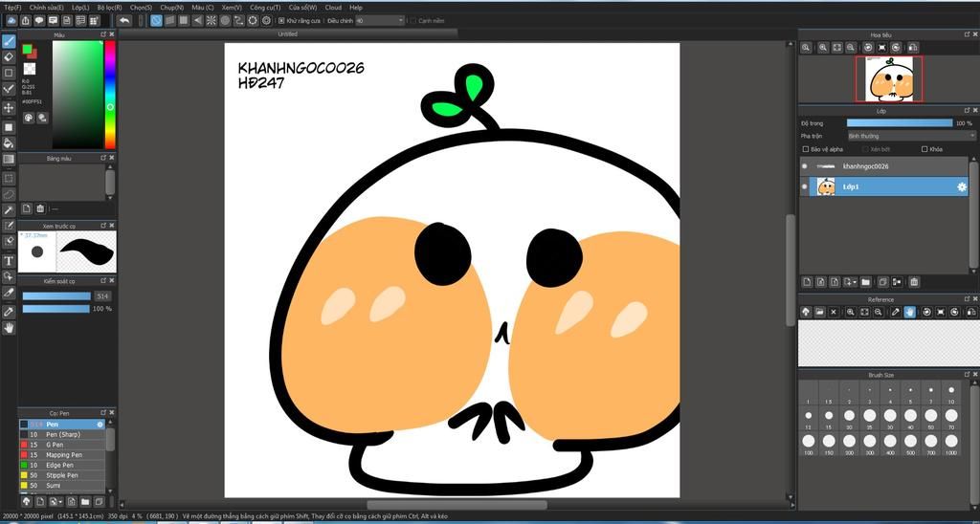
Task: Click the cloud icon in the top toolbar
Action: (11, 21)
